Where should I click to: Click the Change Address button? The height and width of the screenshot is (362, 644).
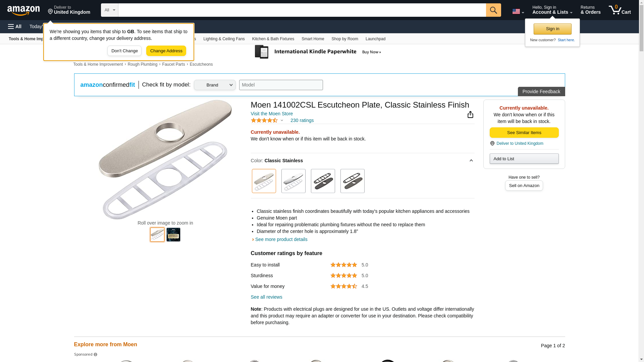click(x=166, y=51)
